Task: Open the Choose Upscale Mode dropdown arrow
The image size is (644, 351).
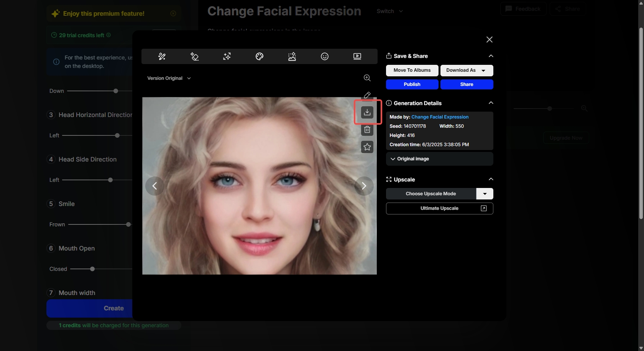Action: (x=485, y=194)
